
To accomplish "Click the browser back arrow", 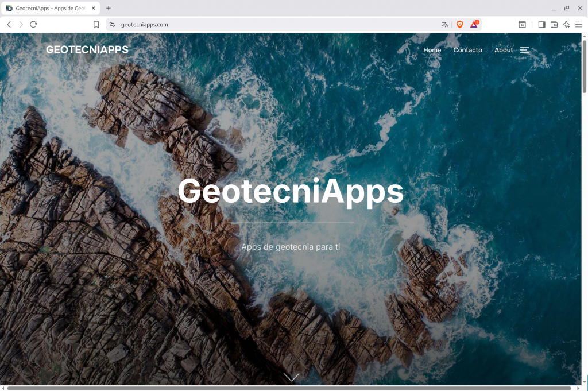I will 9,25.
